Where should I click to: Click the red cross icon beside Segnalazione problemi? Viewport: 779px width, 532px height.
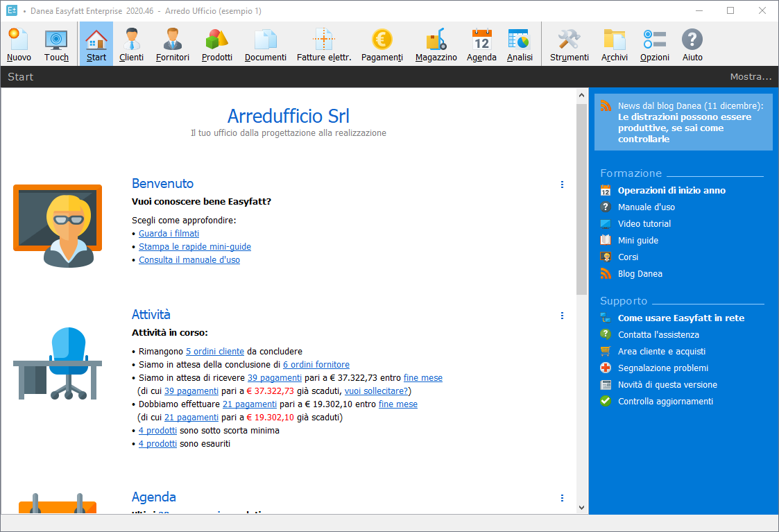606,368
